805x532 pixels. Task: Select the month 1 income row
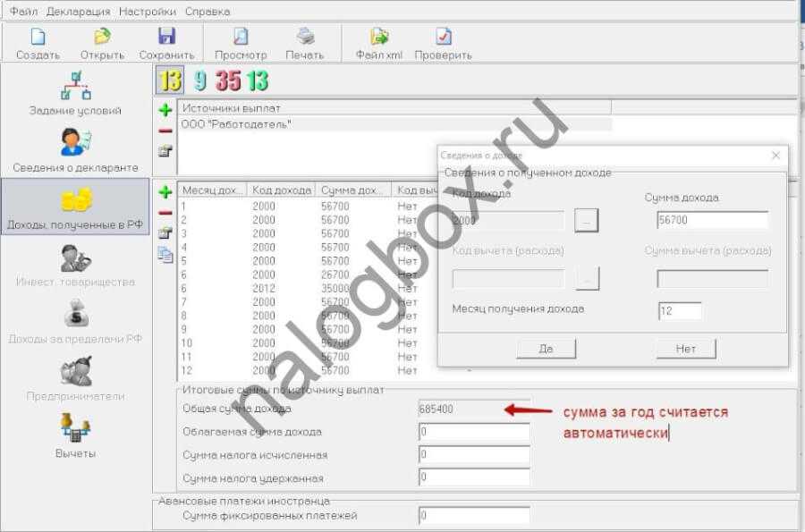[x=307, y=207]
